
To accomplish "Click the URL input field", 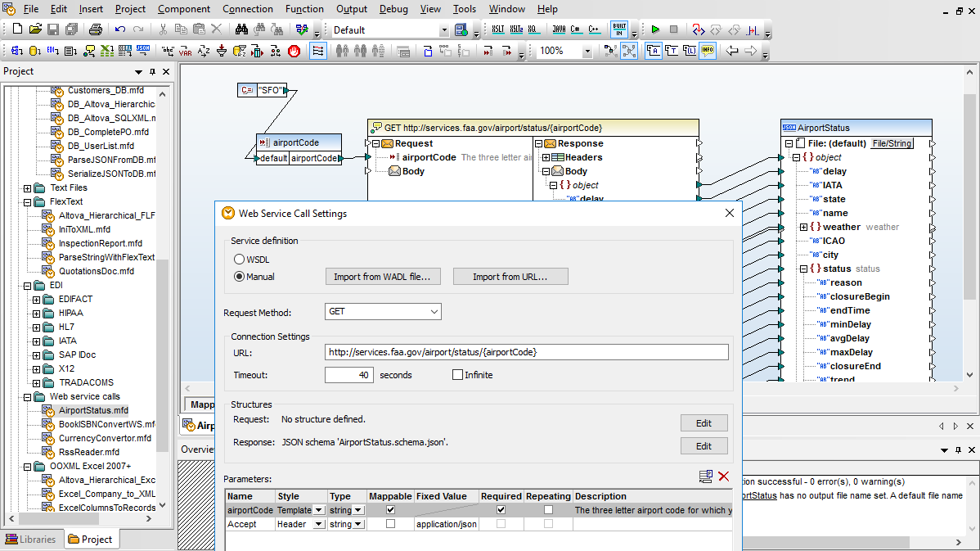I will (x=526, y=352).
